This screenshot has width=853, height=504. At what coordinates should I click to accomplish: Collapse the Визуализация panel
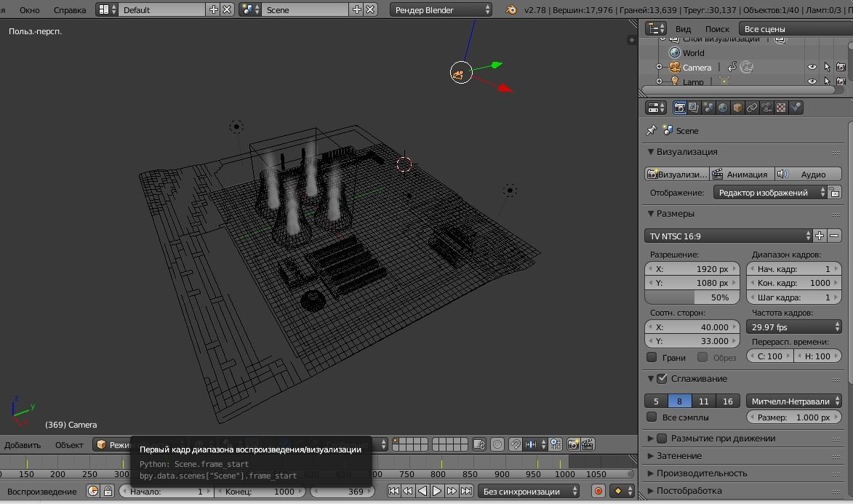(x=651, y=152)
